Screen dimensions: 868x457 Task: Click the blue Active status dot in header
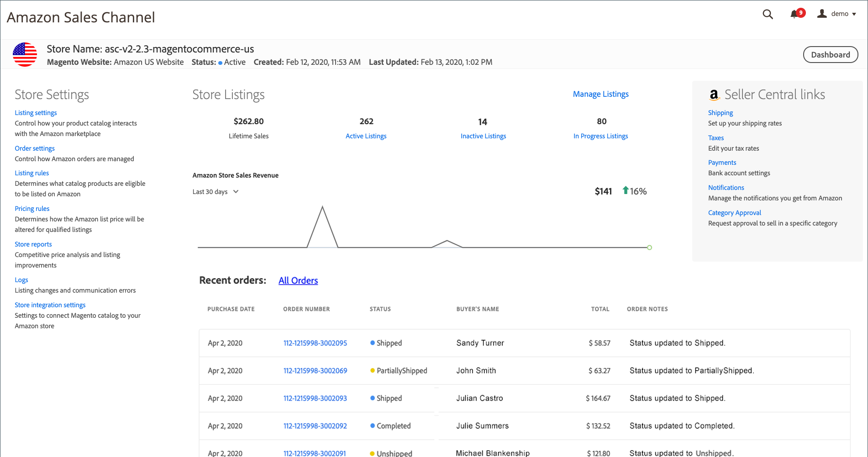220,62
